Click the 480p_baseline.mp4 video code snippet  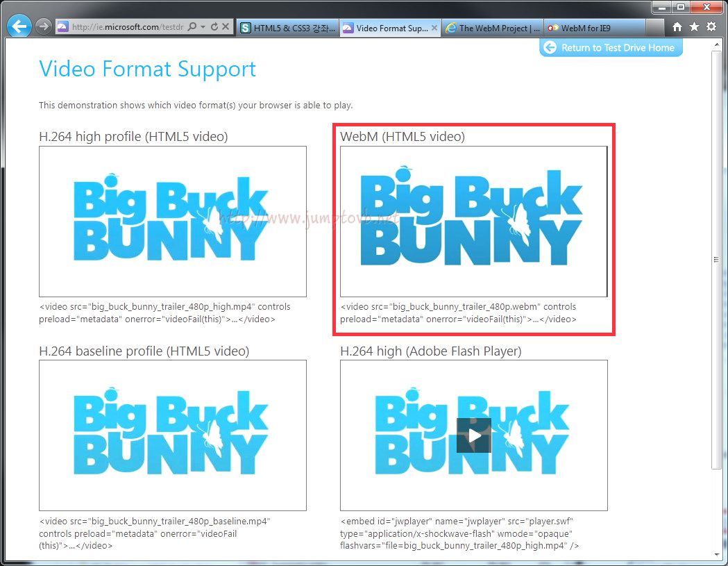coord(155,533)
